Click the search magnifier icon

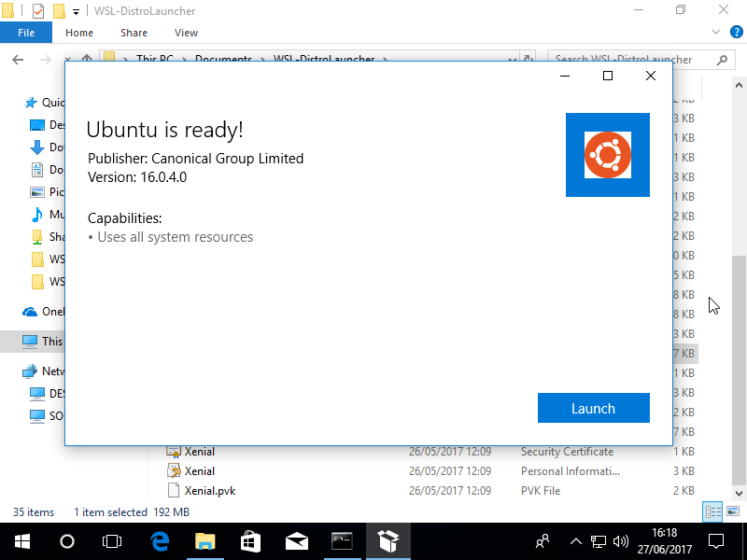pos(722,60)
